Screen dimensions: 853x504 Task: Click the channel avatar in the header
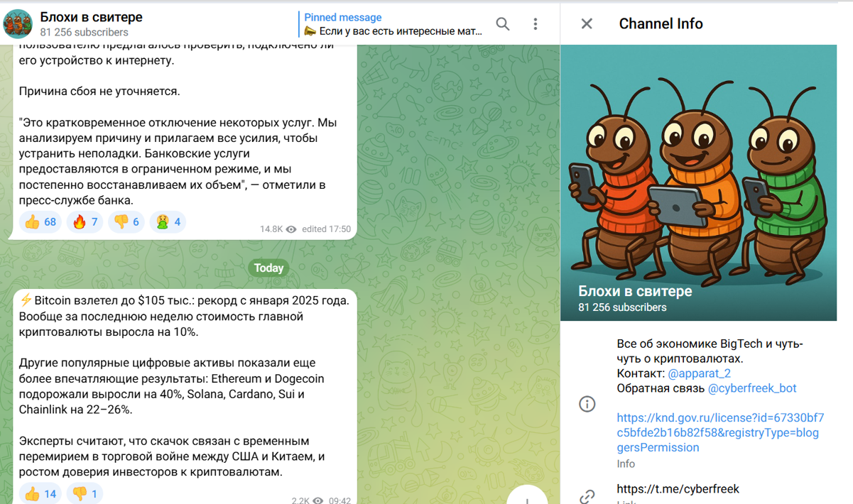18,23
